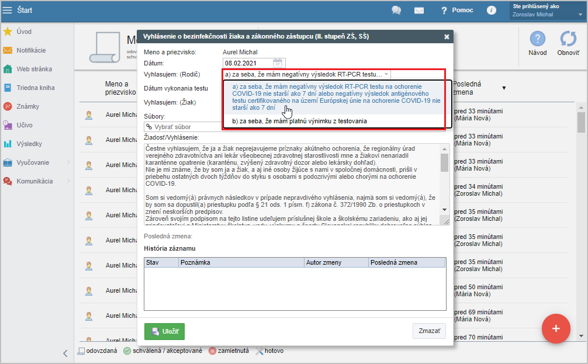This screenshot has width=588, height=364.
Task: Click the Triedna kniha book icon
Action: pyautogui.click(x=8, y=88)
